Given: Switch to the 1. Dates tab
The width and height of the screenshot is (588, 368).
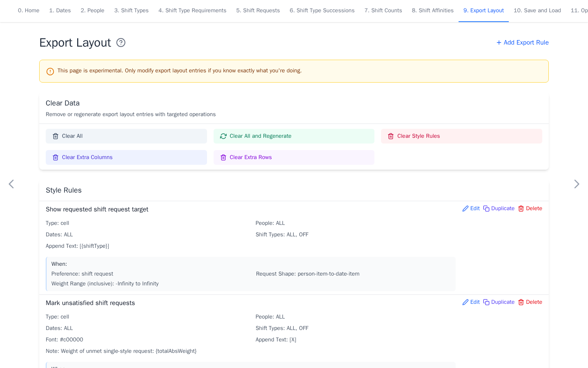Looking at the screenshot, I should click(x=60, y=11).
